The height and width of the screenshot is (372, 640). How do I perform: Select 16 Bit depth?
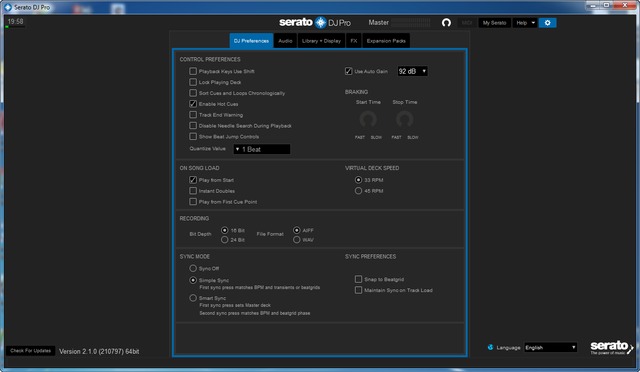(x=224, y=230)
